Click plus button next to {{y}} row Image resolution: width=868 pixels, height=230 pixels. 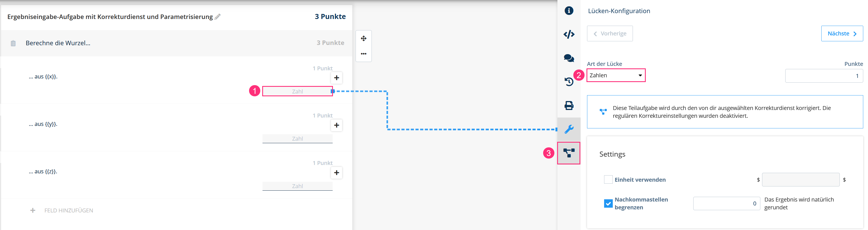coord(336,125)
